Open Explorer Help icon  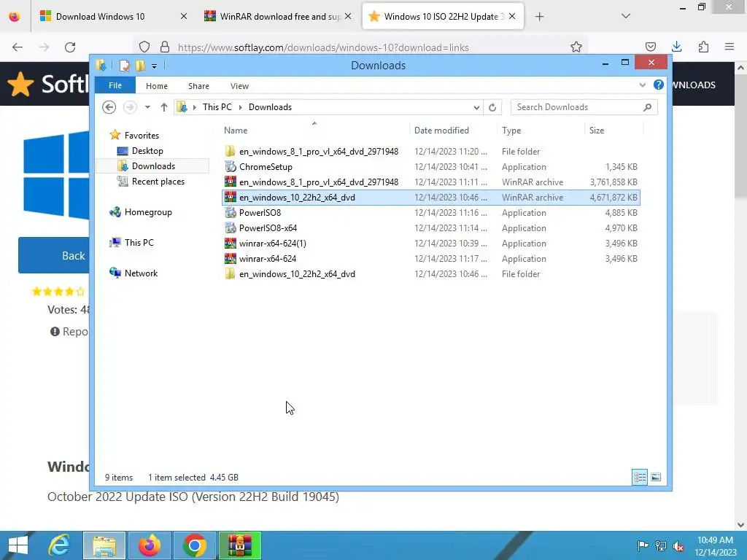659,85
